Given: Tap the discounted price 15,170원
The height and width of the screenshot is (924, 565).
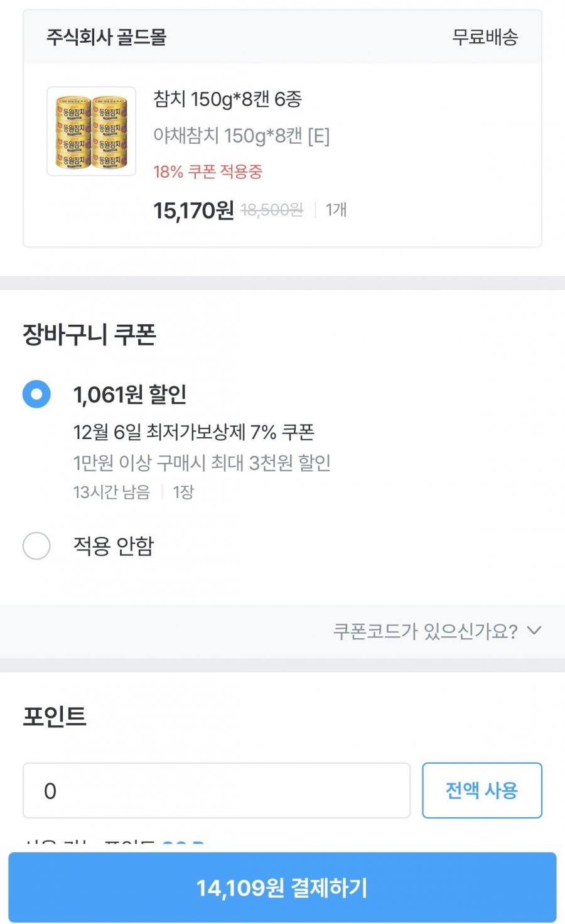Looking at the screenshot, I should (193, 210).
